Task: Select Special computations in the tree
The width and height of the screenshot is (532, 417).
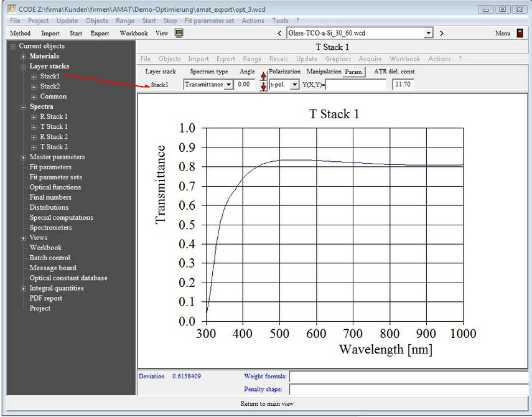Action: coord(61,217)
